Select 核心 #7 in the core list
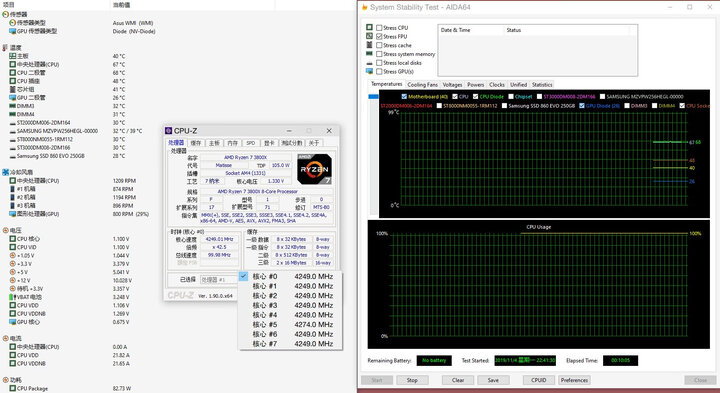Screen dimensions: 720x393 (290, 343)
